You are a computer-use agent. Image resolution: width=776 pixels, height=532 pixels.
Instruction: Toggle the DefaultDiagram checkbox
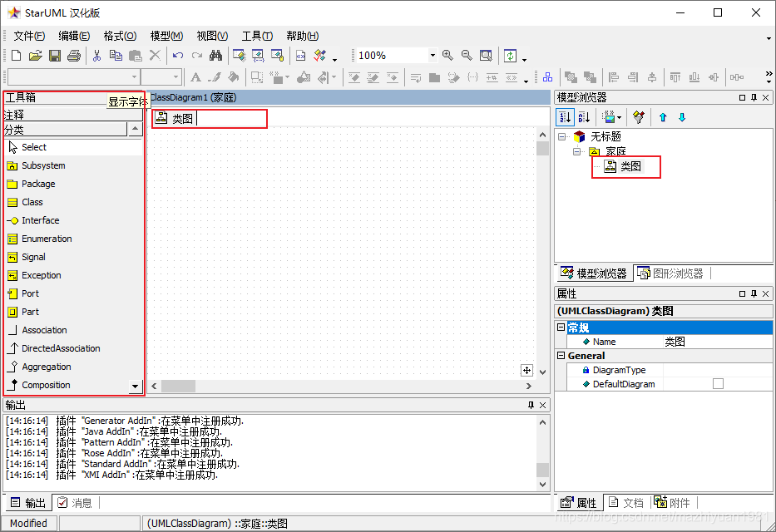[x=718, y=384]
